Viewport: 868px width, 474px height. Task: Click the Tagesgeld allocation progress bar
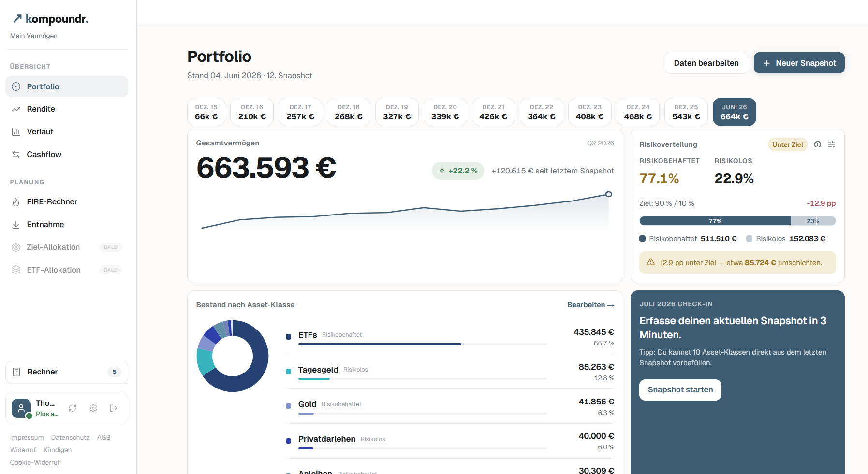422,379
